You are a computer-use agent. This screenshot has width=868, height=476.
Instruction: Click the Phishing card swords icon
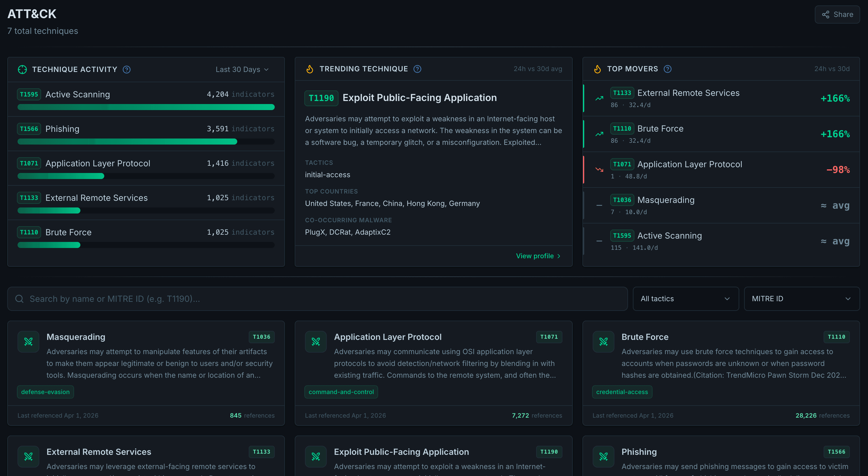click(x=603, y=456)
